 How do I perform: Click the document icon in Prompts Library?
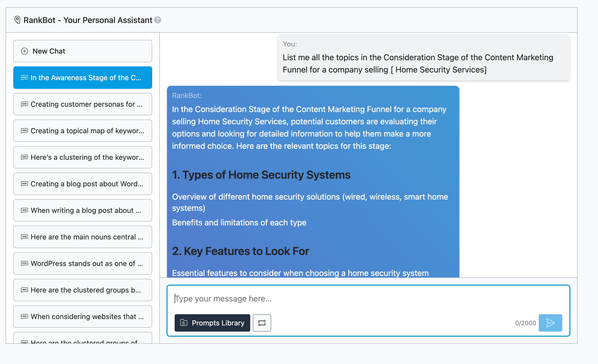coord(184,323)
